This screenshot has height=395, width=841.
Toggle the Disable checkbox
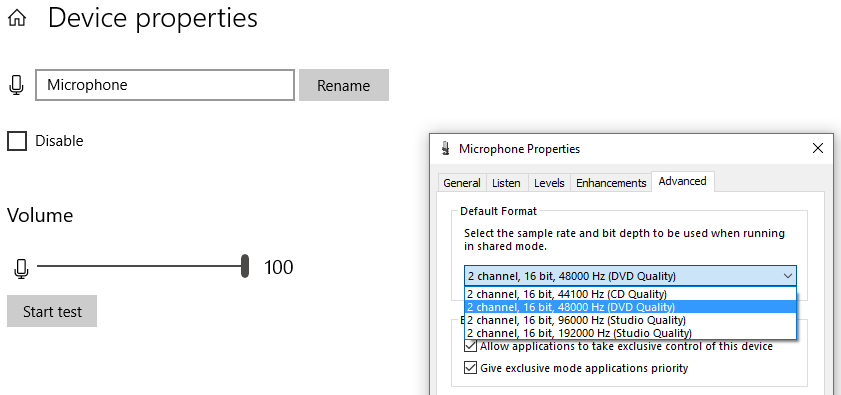[17, 141]
